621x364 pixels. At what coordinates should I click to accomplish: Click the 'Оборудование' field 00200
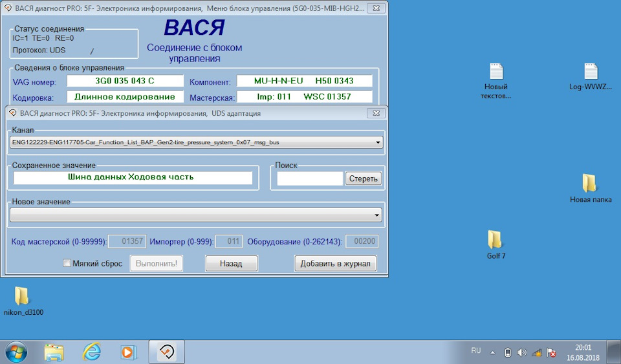(x=362, y=241)
